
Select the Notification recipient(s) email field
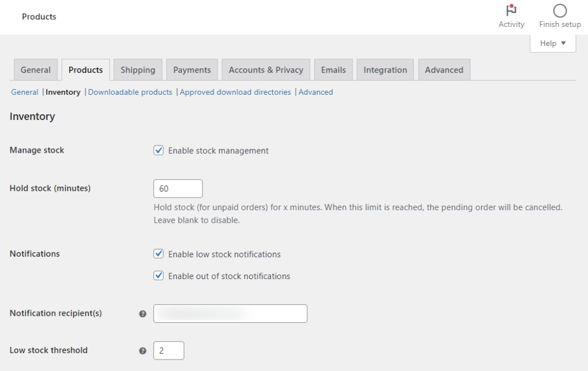[x=230, y=313]
